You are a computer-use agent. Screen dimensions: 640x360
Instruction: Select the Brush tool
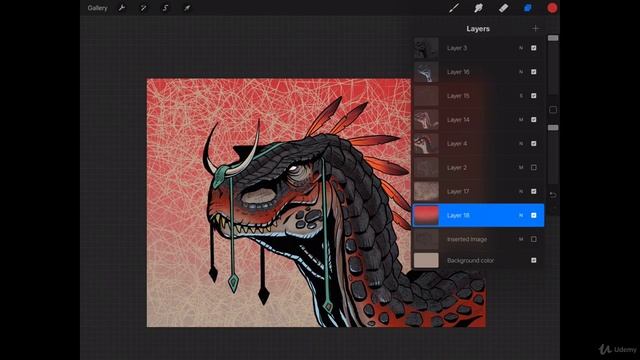pos(454,8)
